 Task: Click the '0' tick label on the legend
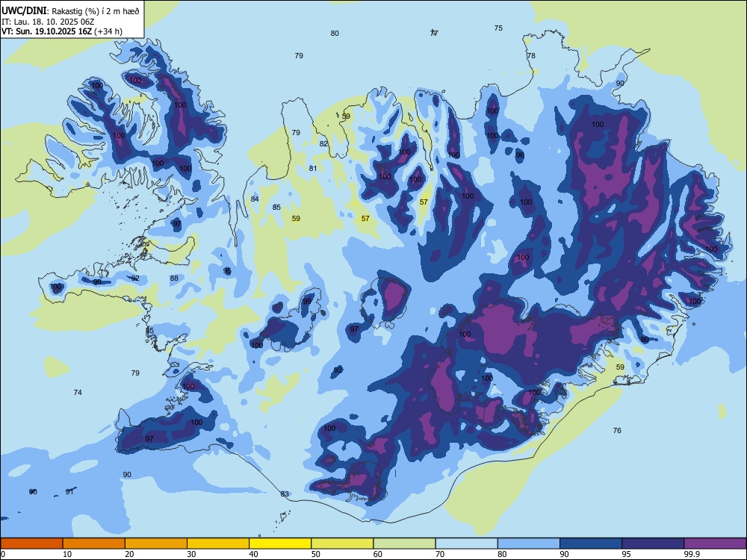[3, 554]
